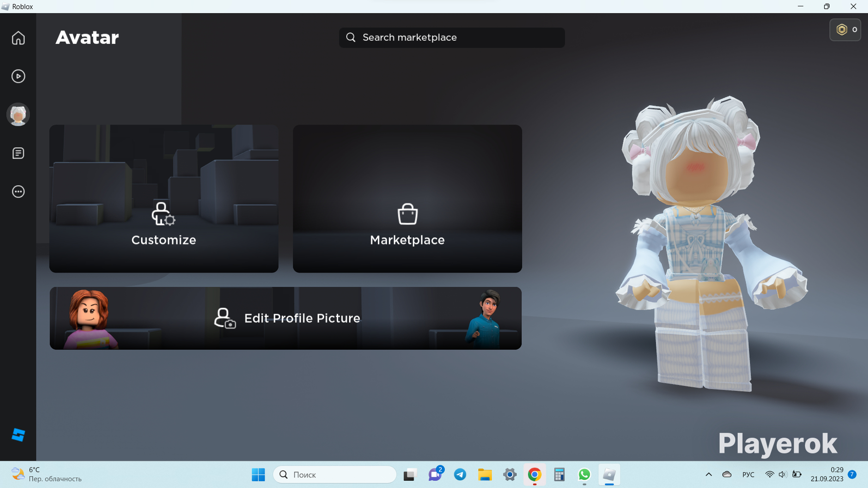
Task: Open the Customize avatar card
Action: coord(164,199)
